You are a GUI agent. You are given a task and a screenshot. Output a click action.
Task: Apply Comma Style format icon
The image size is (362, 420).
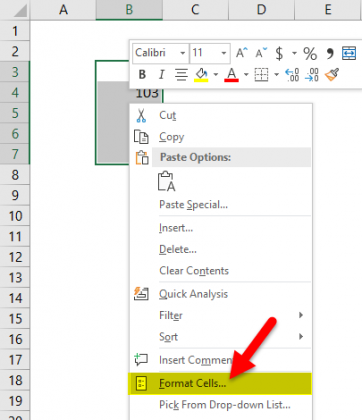(x=330, y=53)
